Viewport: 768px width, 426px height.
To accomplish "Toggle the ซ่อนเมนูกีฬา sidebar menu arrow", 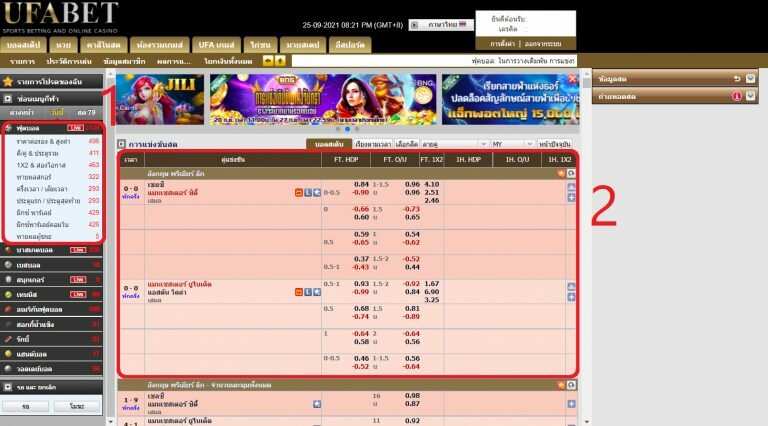I will tap(8, 98).
